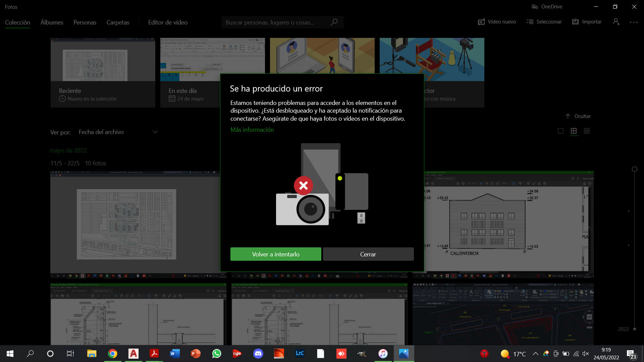This screenshot has height=362, width=644.
Task: Open AutoCAD from the taskbar
Action: (x=133, y=354)
